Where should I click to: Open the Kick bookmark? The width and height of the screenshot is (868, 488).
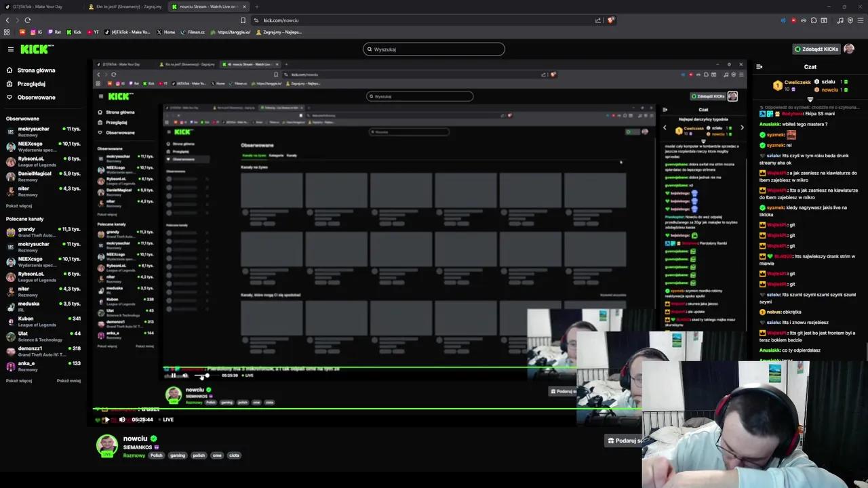[74, 32]
